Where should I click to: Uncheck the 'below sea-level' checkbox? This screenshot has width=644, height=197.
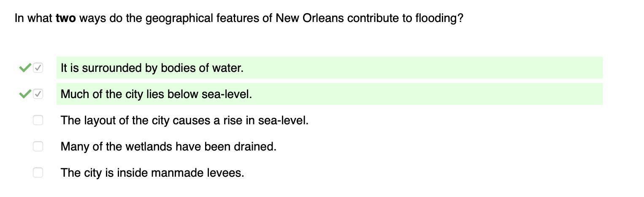pyautogui.click(x=38, y=94)
